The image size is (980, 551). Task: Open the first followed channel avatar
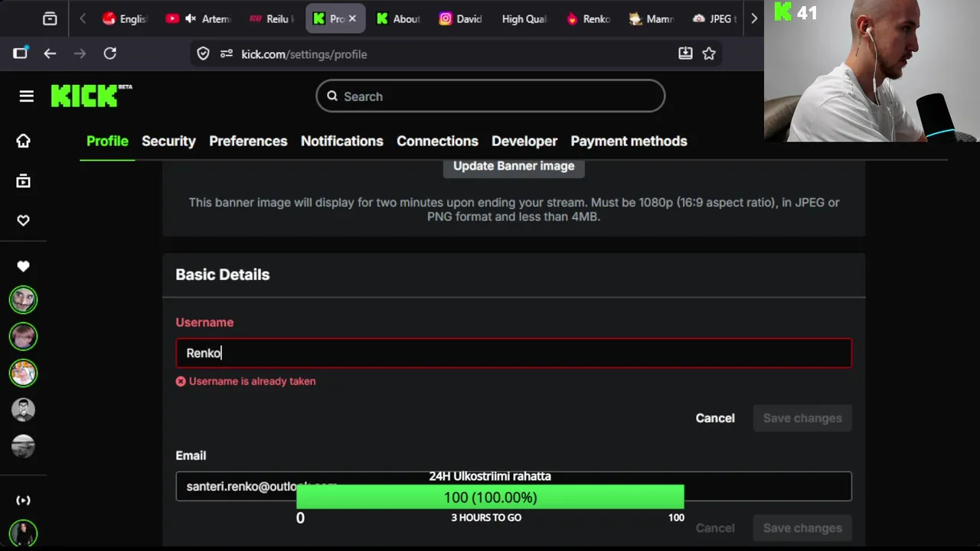(23, 300)
